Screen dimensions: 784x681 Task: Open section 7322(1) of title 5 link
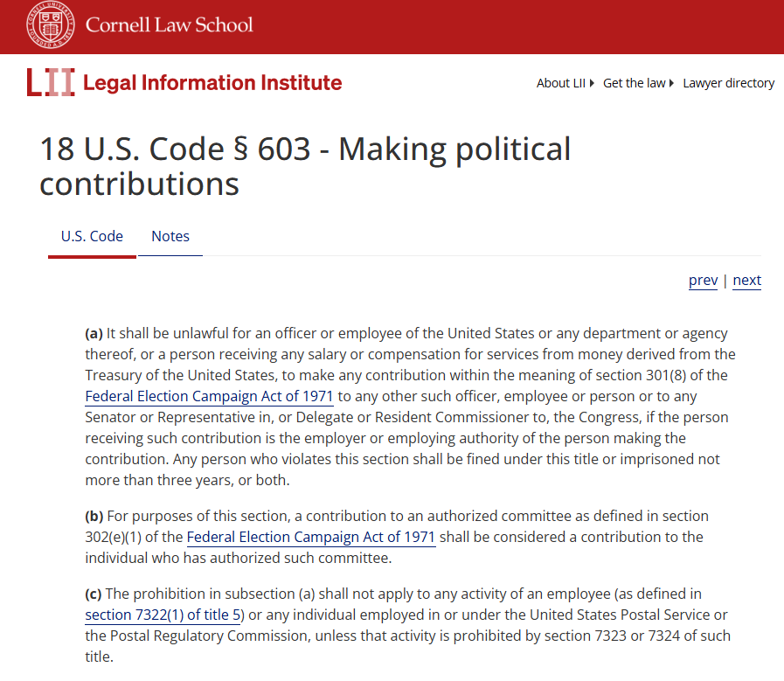[163, 615]
